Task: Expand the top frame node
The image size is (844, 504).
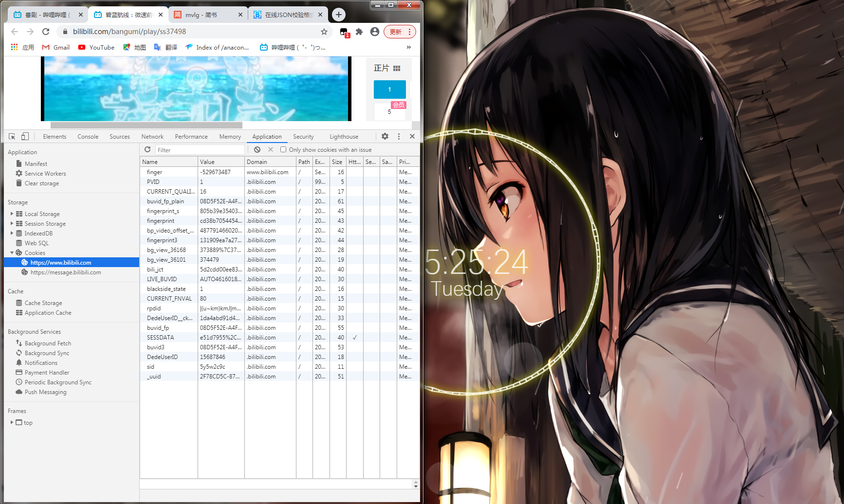Action: [12, 423]
